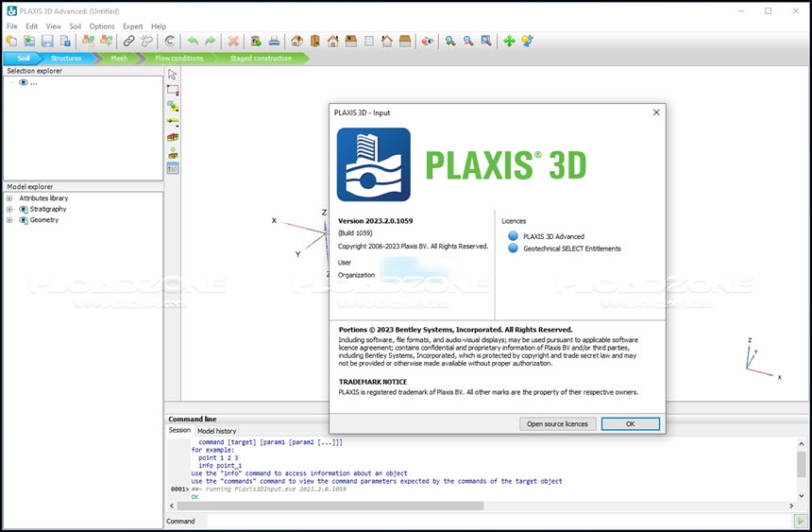Click into the Command input field

(499, 521)
